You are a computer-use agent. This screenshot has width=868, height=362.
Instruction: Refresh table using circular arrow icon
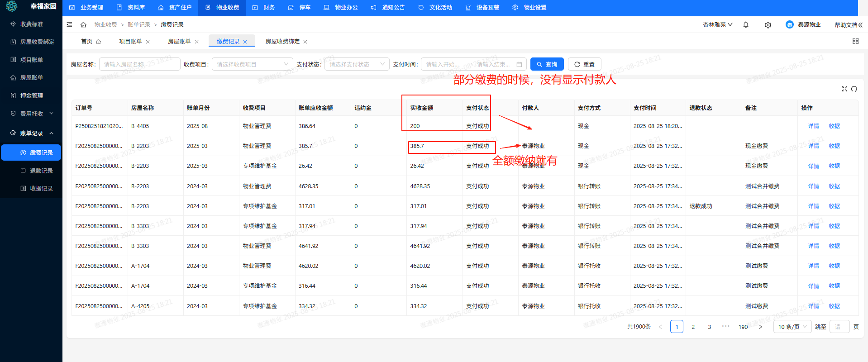pos(854,89)
